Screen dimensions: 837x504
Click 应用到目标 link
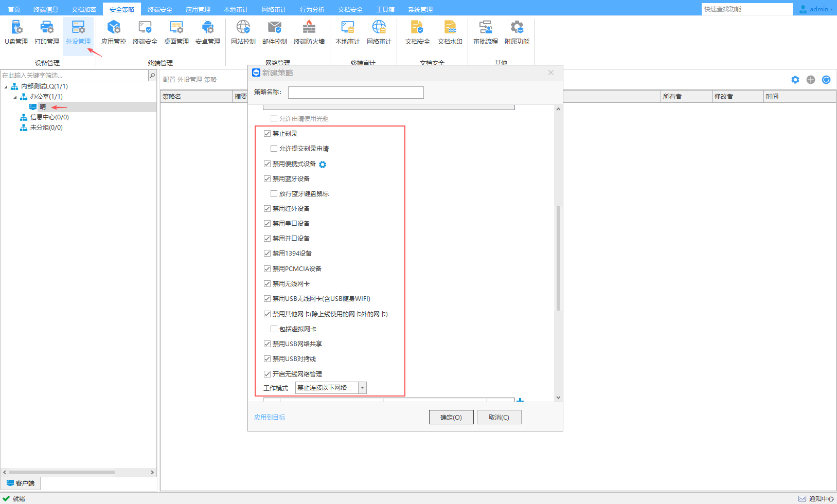point(270,417)
